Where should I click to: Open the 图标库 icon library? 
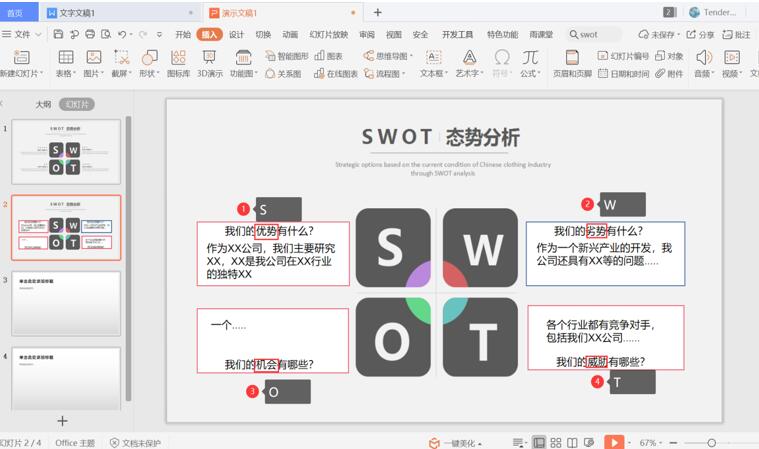(178, 63)
